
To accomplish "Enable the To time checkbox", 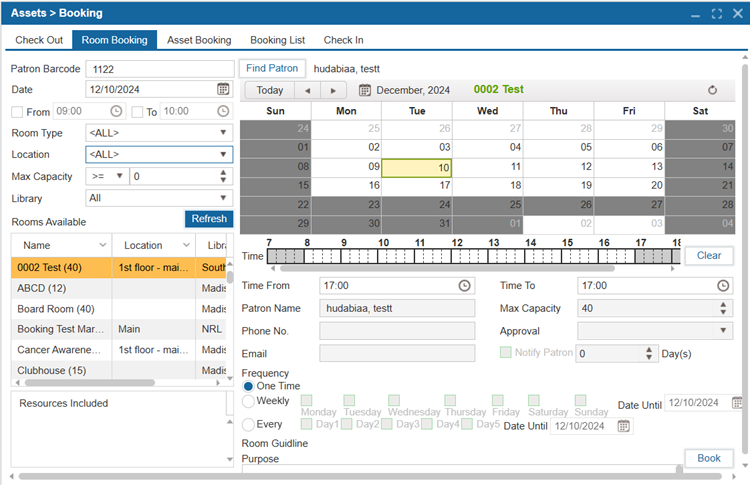I will coord(137,112).
